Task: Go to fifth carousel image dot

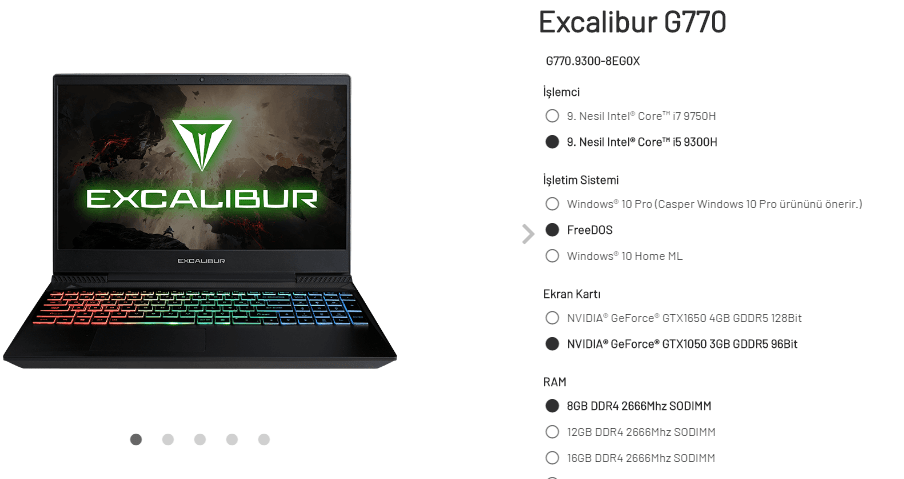Action: click(x=264, y=440)
